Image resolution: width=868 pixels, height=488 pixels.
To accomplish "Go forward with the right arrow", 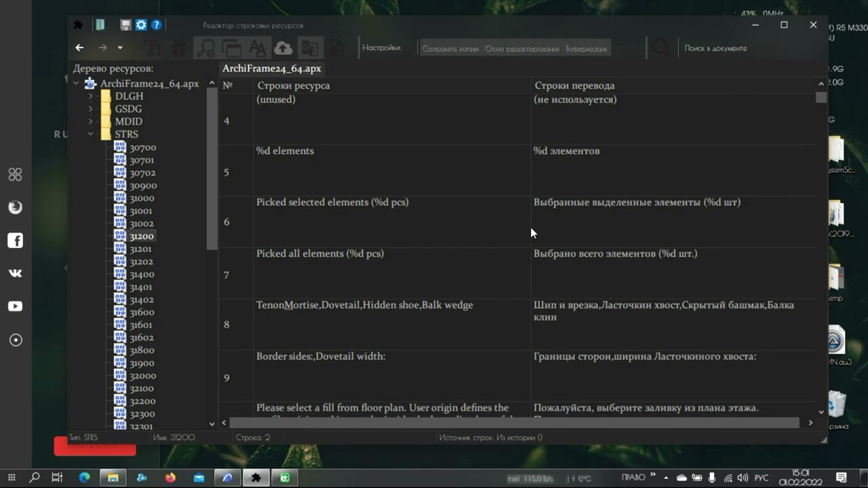I will tap(103, 47).
